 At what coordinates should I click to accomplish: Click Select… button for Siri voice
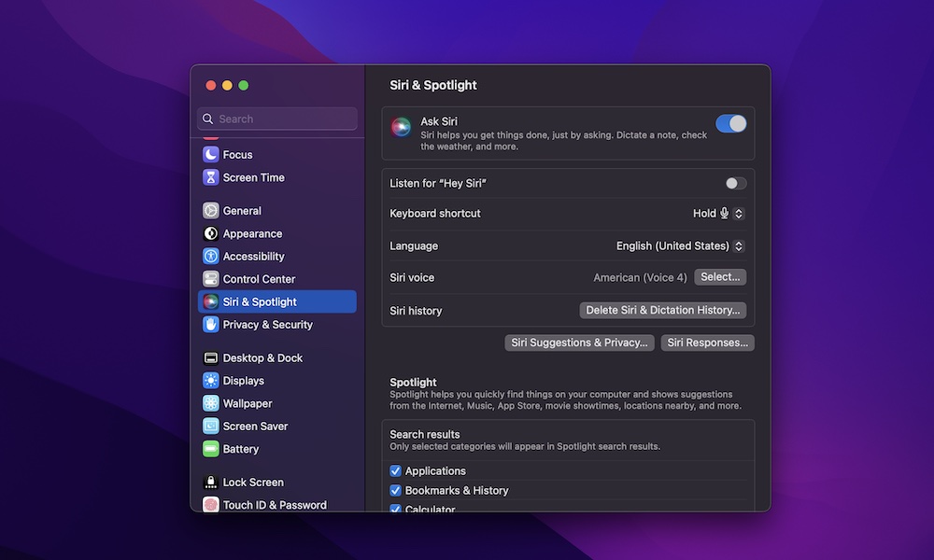click(720, 276)
